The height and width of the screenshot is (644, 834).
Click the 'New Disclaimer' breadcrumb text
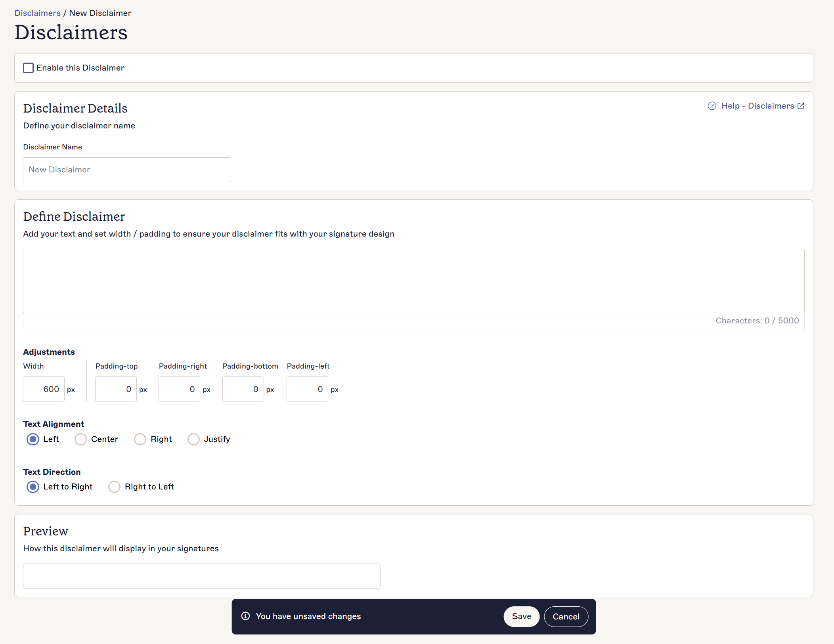(100, 13)
